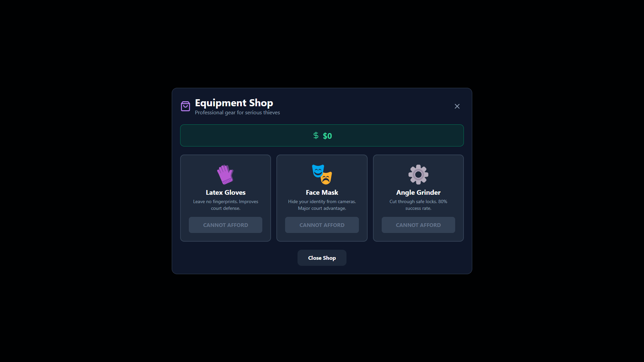Screen dimensions: 644x362
Task: Click the theater face masks icon
Action: click(322, 174)
